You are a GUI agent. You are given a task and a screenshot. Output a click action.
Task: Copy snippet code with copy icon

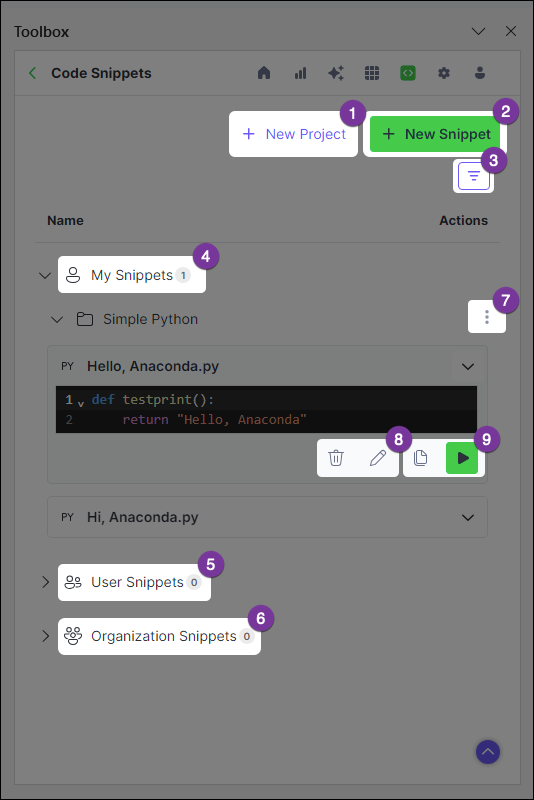tap(421, 458)
